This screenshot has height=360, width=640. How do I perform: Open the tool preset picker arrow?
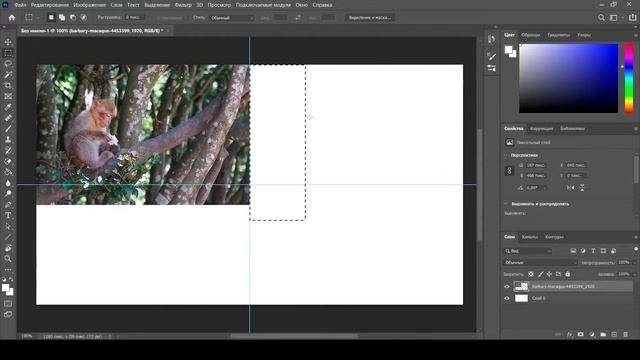[38, 18]
